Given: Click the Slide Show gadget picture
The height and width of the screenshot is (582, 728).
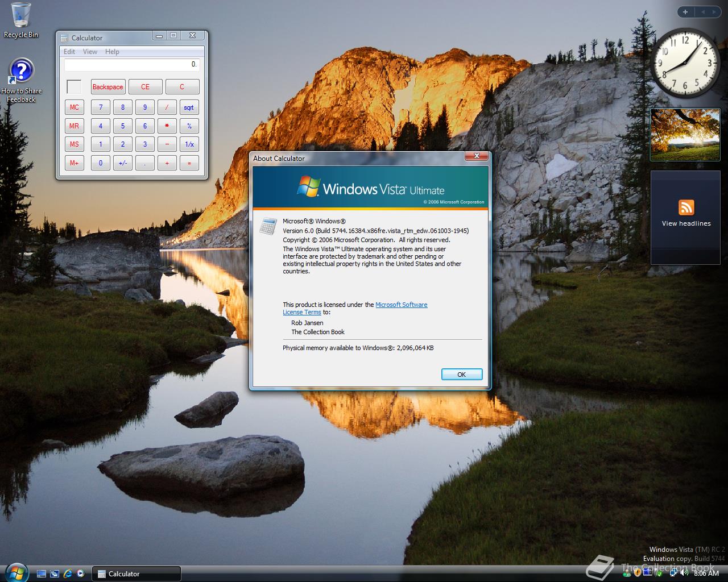Looking at the screenshot, I should point(685,135).
